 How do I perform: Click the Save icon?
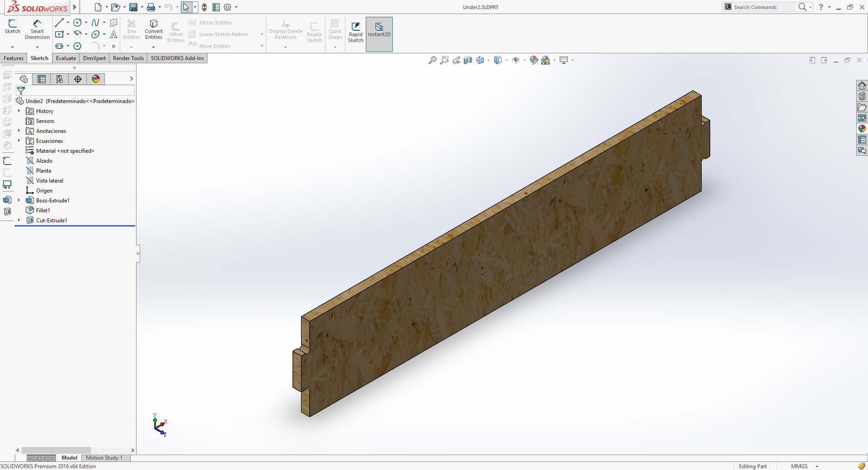pyautogui.click(x=133, y=7)
